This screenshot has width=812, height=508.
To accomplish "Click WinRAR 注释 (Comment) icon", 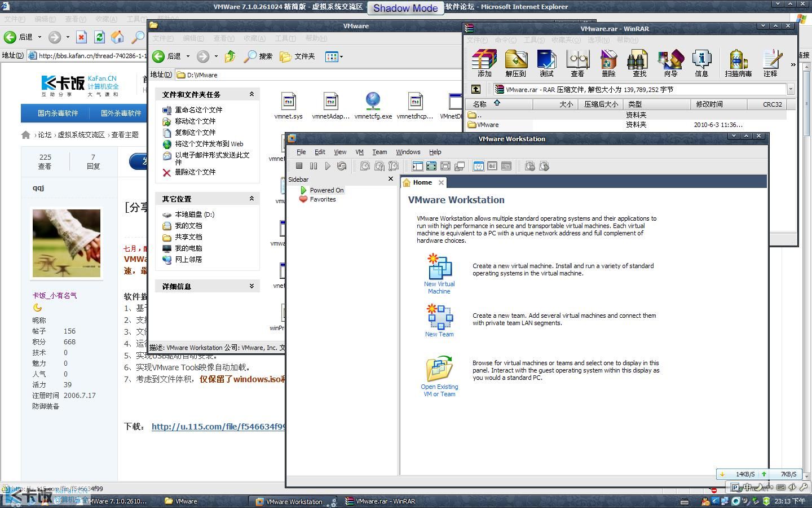I will (x=770, y=63).
